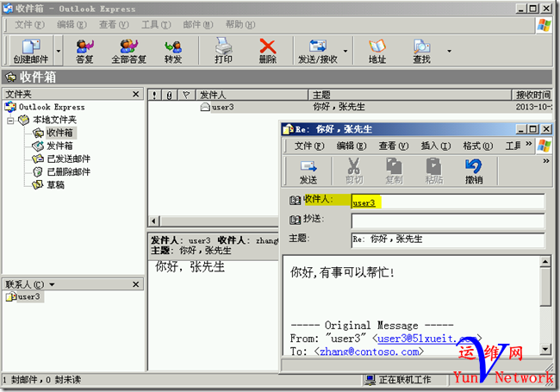Expand reply toolbar overflow chevron

(x=546, y=161)
